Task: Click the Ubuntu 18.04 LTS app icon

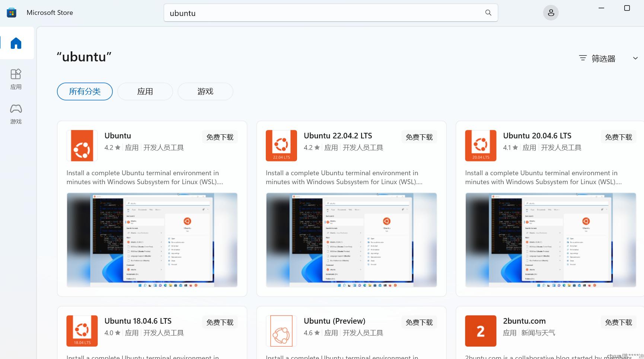Action: 82,331
